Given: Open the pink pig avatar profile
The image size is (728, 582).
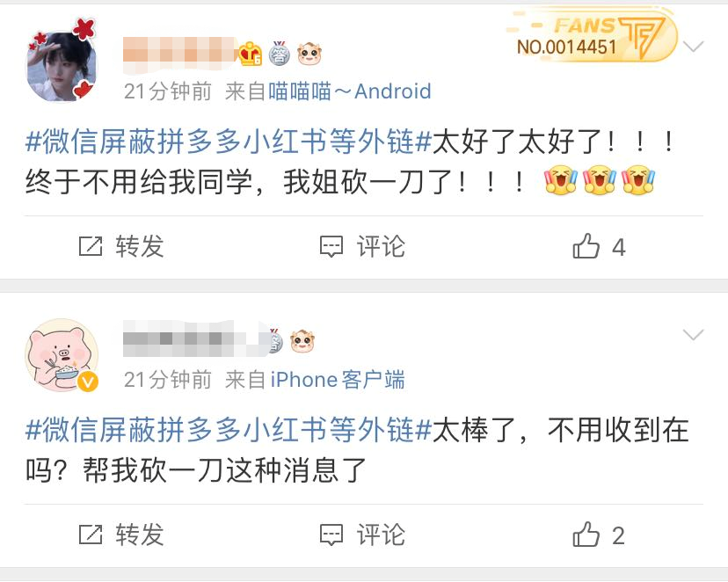Looking at the screenshot, I should click(62, 355).
